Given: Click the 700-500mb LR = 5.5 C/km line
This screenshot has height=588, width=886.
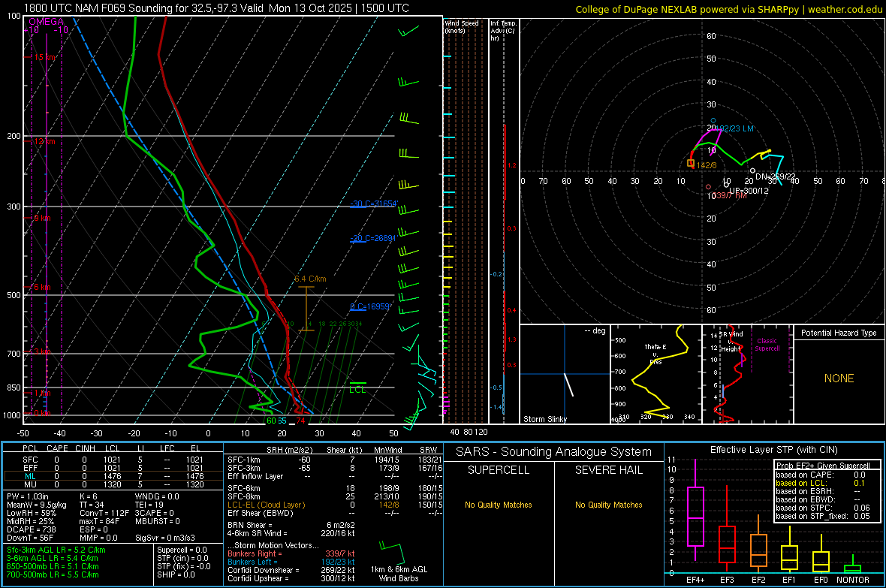Looking at the screenshot, I should [x=53, y=574].
